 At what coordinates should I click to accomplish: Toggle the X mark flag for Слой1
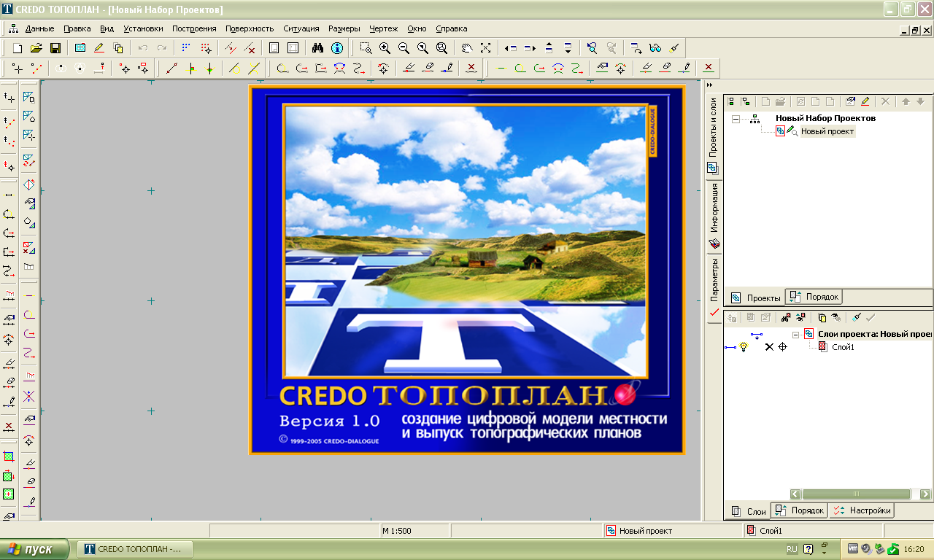768,347
